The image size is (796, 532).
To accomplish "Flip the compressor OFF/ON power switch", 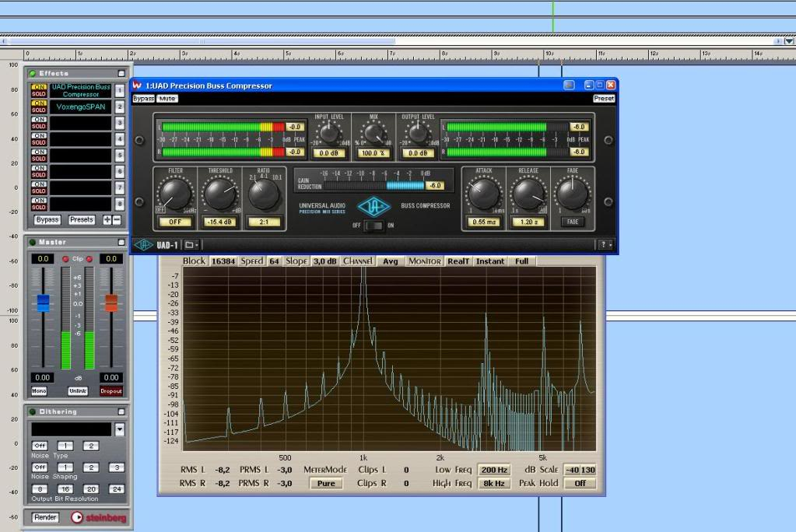I will pyautogui.click(x=375, y=226).
